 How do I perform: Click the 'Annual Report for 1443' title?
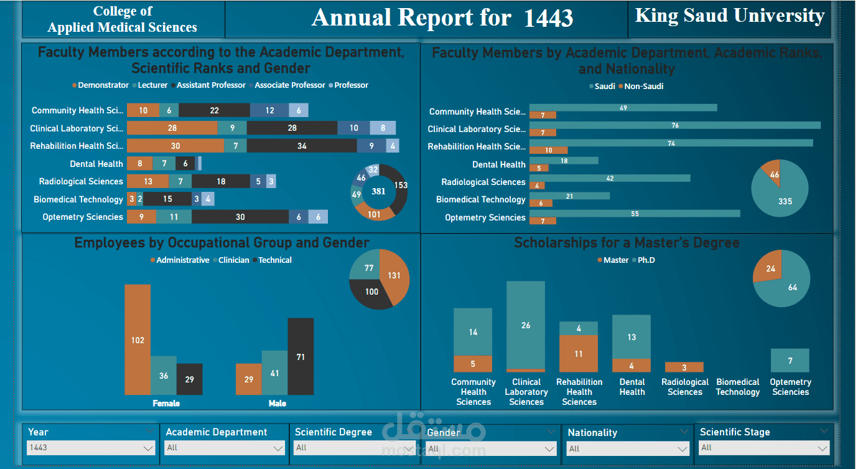(442, 18)
